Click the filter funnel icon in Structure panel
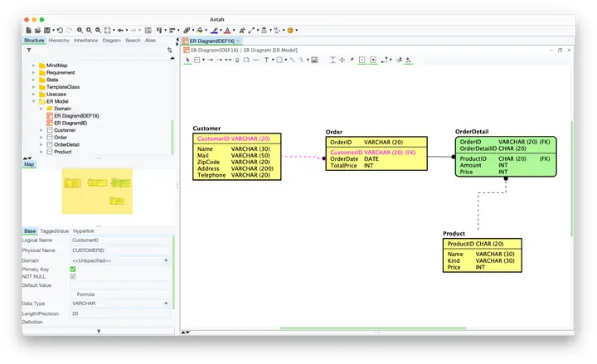 tap(29, 50)
